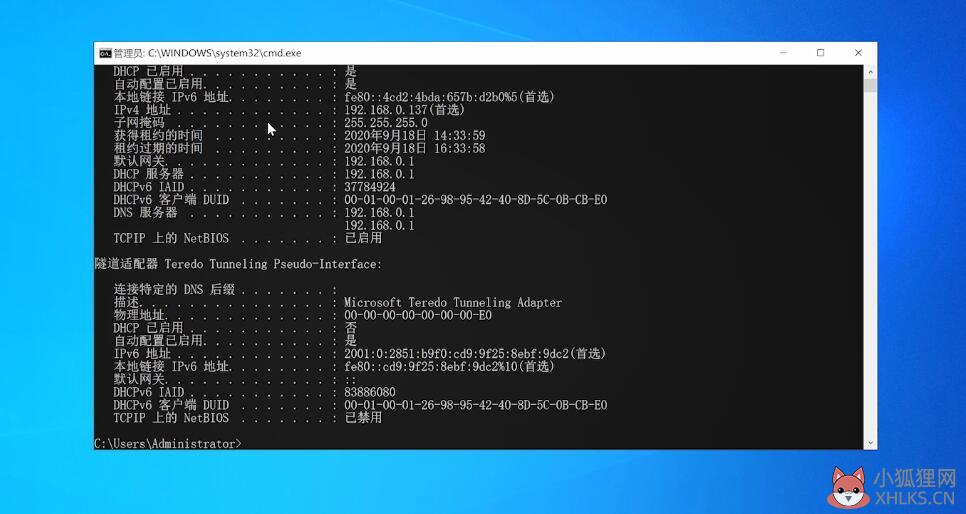Click the DUID value below "83886080"
The width and height of the screenshot is (966, 514).
pos(475,405)
